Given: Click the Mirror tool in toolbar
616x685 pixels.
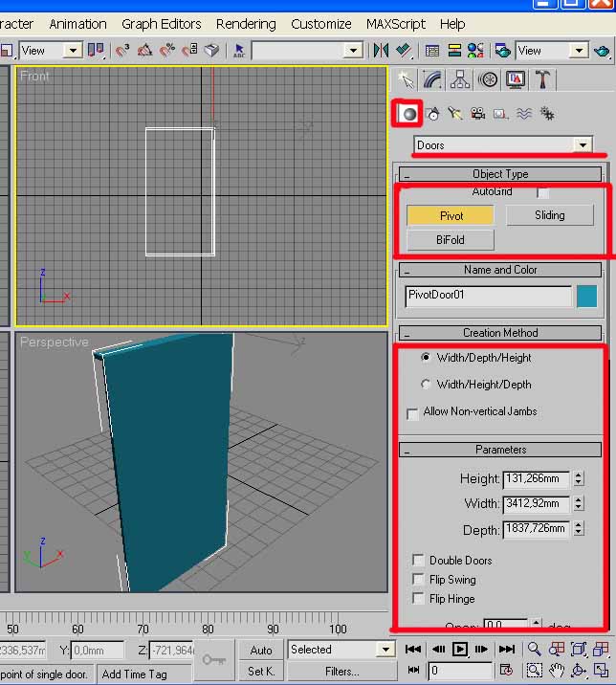Looking at the screenshot, I should 381,50.
